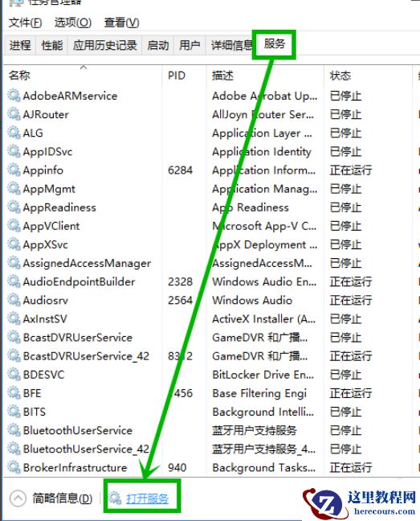Click description 'BitLocker Drive En...'
Image resolution: width=420 pixels, height=521 pixels.
click(x=263, y=375)
